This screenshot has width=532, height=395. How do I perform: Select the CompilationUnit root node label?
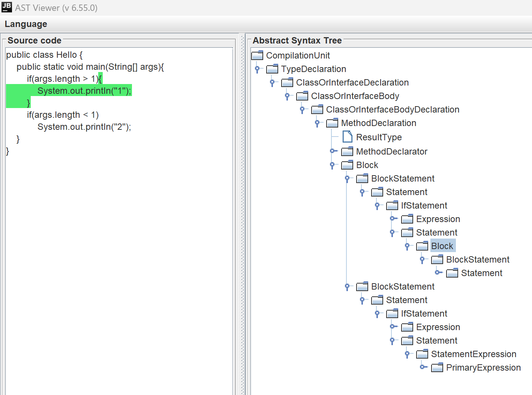298,56
